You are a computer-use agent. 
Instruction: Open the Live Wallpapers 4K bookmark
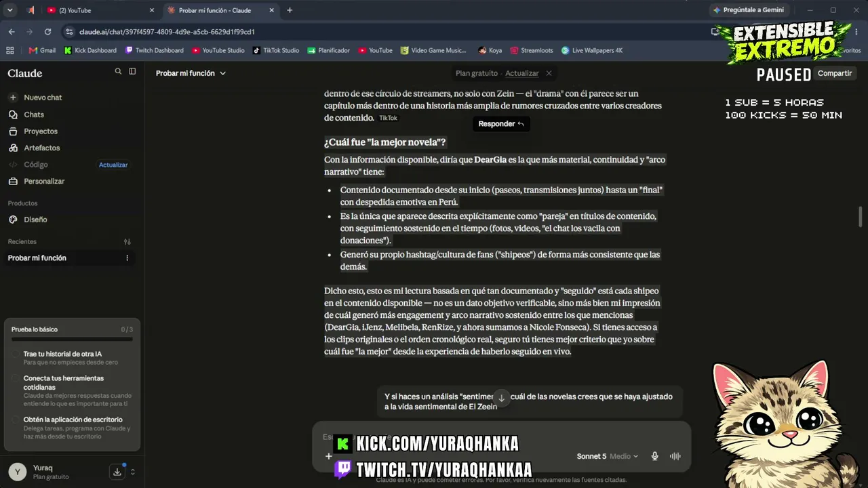592,50
